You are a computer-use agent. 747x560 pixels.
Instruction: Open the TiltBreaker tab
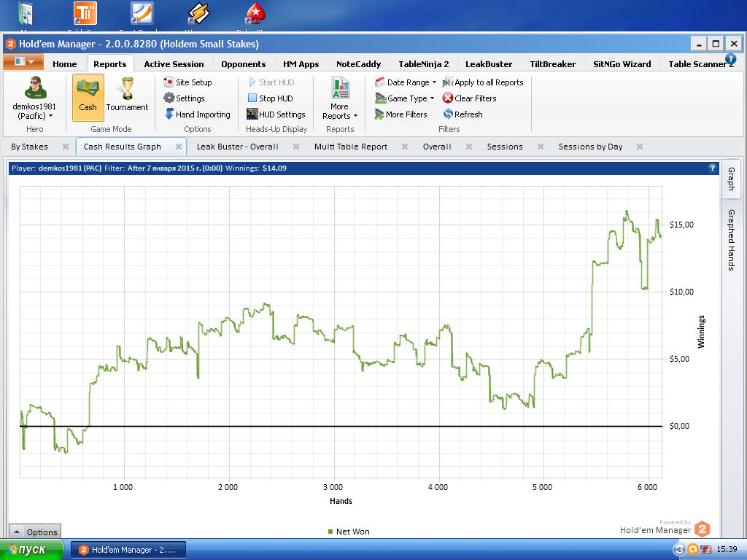pos(553,64)
